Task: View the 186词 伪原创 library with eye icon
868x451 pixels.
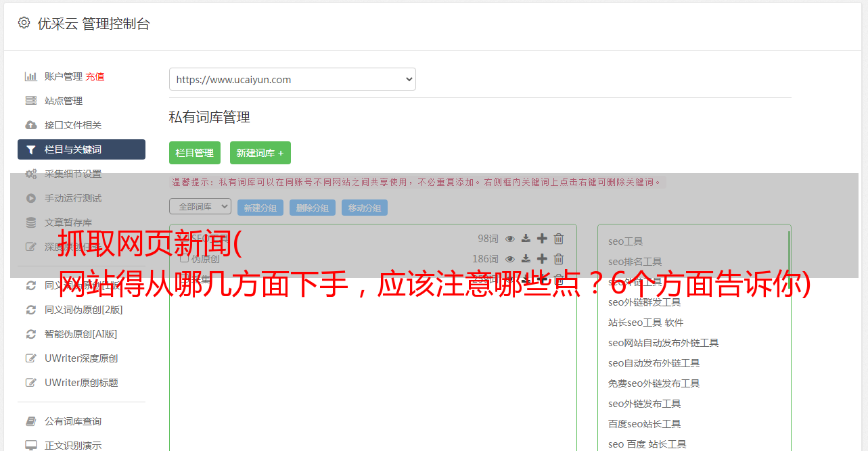Action: click(510, 259)
